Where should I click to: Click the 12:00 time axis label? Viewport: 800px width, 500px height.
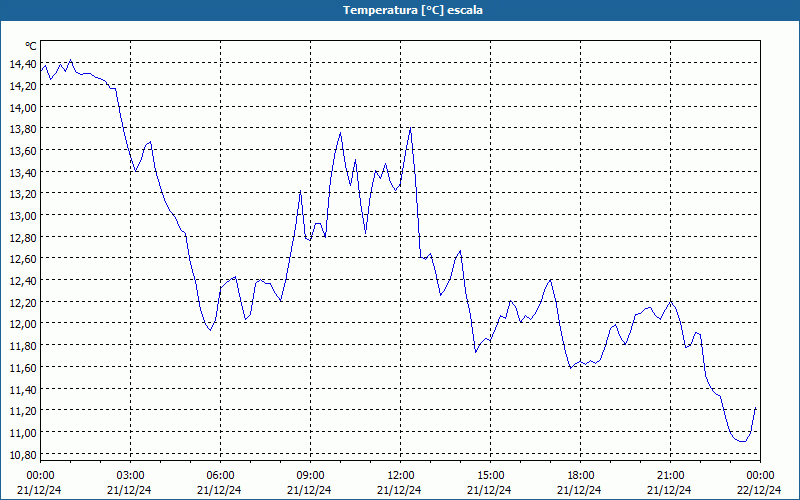(401, 476)
